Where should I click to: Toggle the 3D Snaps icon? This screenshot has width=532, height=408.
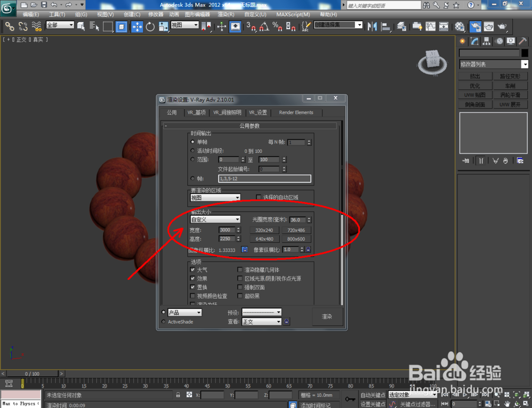coord(251,27)
